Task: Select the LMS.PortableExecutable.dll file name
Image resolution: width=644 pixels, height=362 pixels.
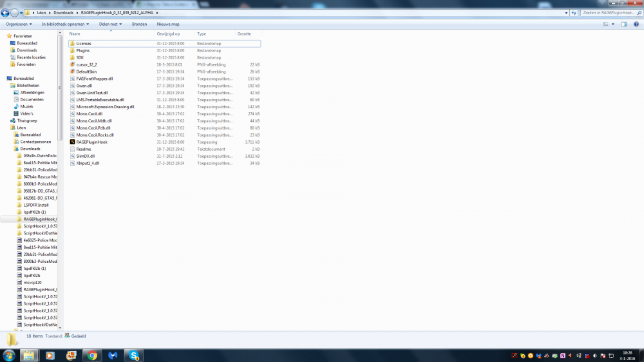Action: 100,100
